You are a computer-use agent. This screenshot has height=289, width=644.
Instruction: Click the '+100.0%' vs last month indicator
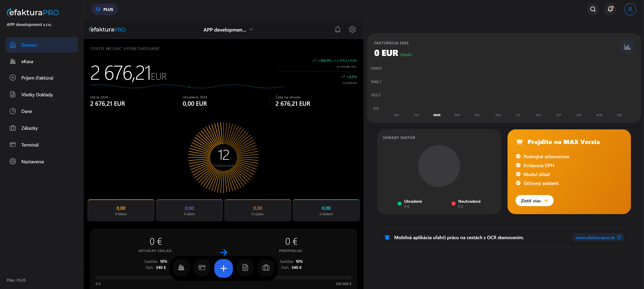click(x=334, y=61)
